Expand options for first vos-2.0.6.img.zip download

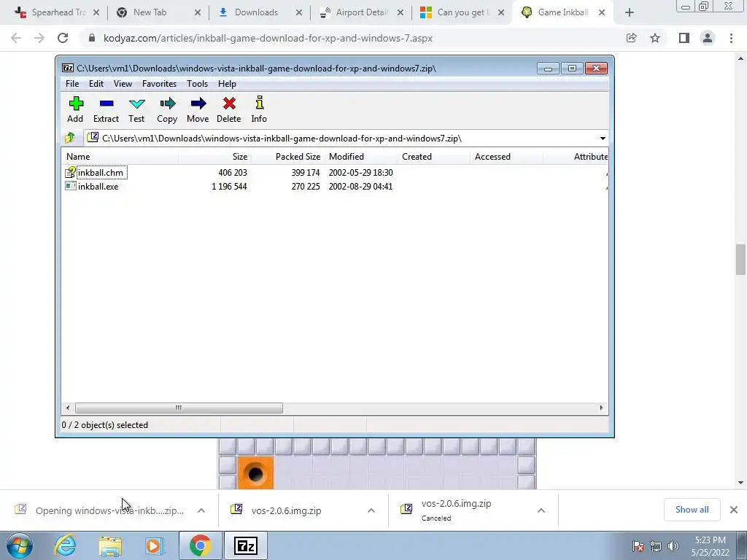tap(371, 510)
